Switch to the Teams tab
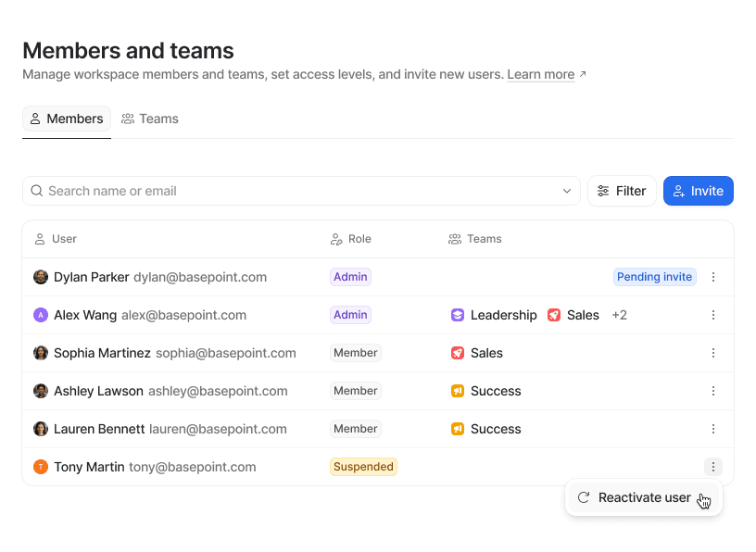This screenshot has height=552, width=756. click(x=150, y=119)
